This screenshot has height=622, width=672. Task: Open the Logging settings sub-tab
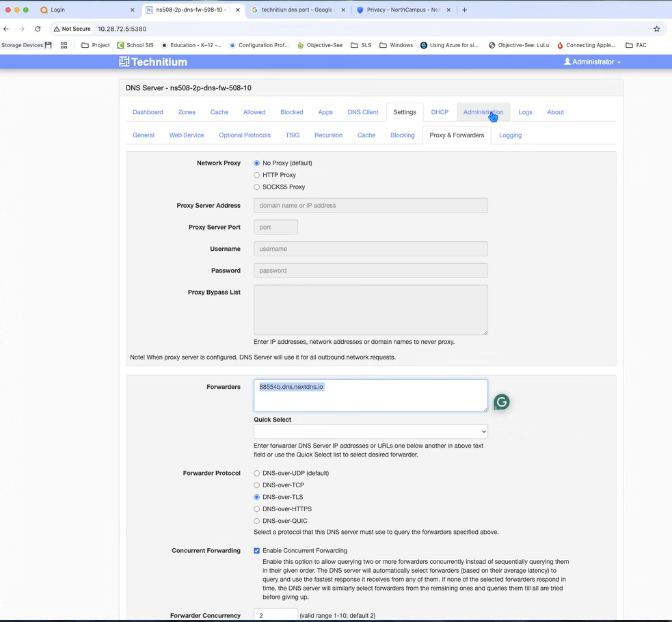510,135
